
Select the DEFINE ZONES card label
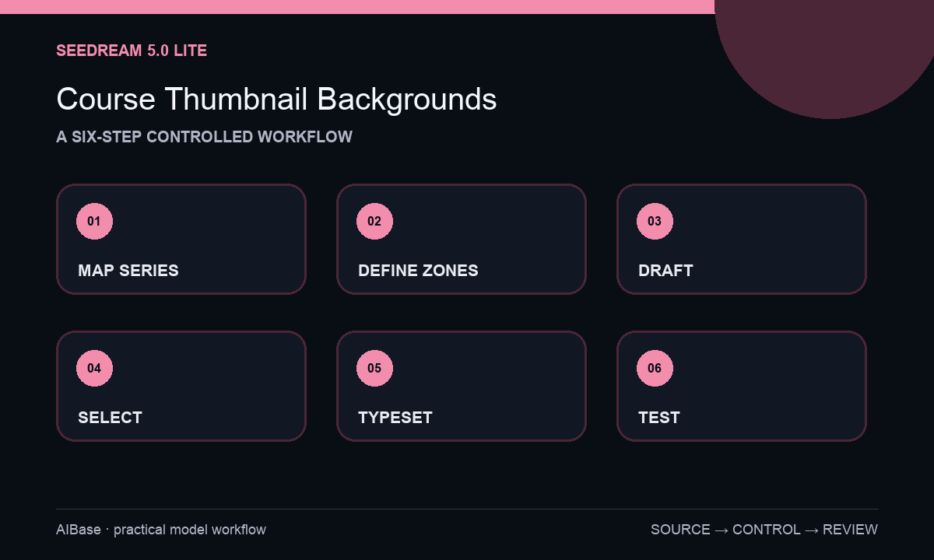pyautogui.click(x=418, y=271)
